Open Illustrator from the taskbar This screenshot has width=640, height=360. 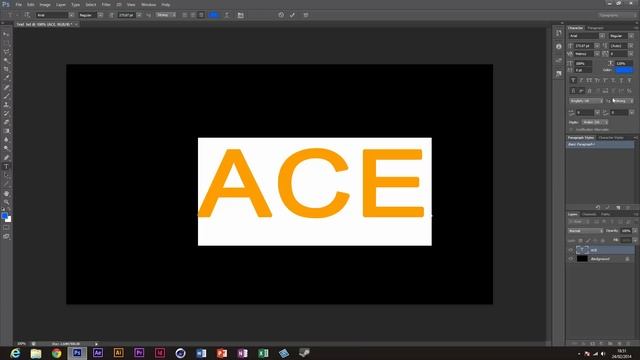coord(118,353)
